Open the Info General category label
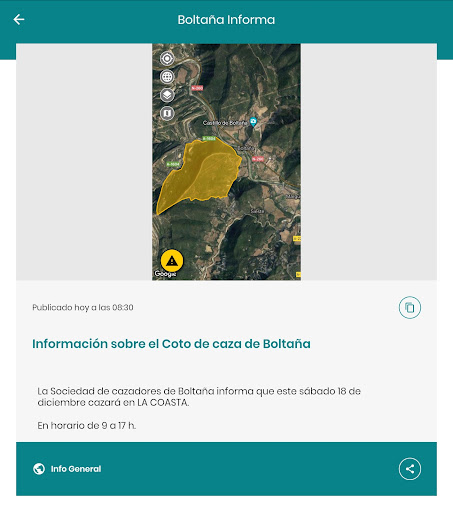This screenshot has width=453, height=512. pos(76,469)
